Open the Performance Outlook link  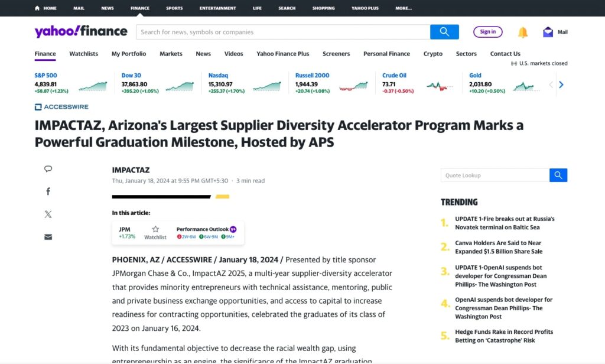coord(203,229)
